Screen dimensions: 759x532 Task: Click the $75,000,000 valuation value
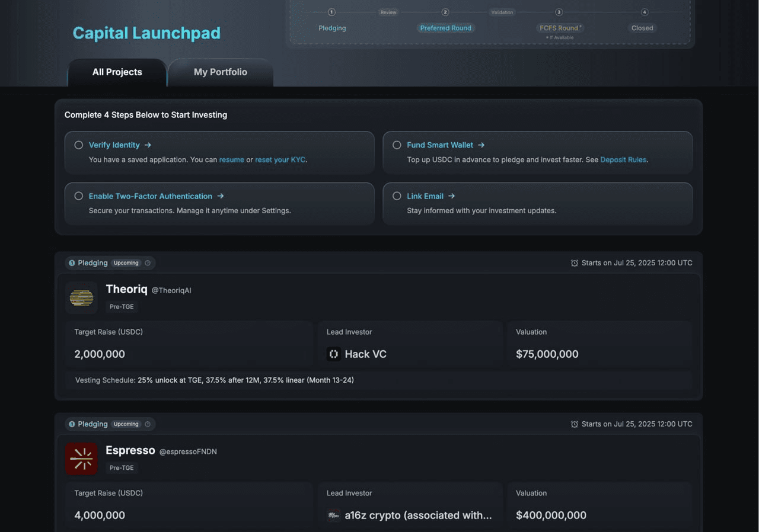click(547, 354)
